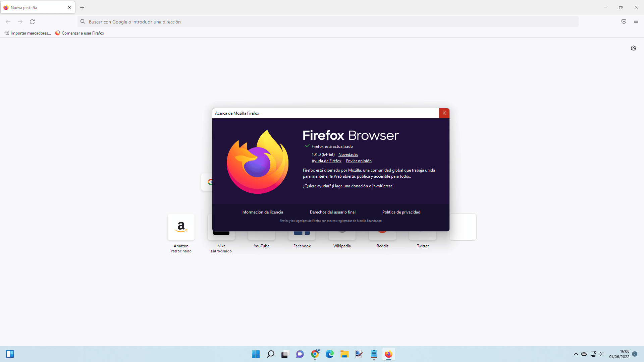Click the Firefox logo in About dialog
Viewport: 644px width, 362px height.
pos(258,162)
